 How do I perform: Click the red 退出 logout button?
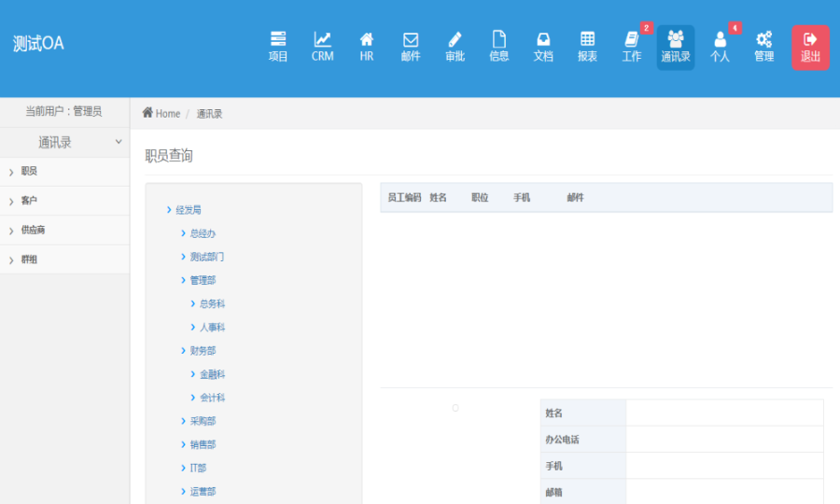810,47
